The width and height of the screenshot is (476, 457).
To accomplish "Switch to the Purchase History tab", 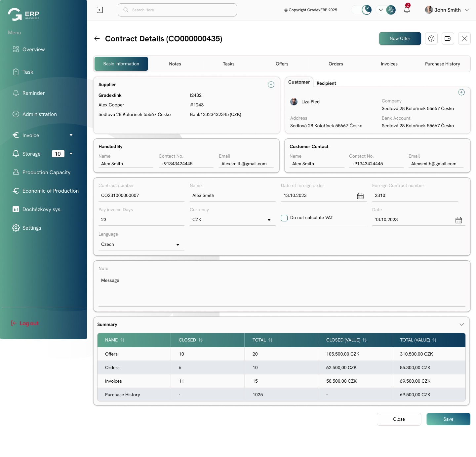I will click(442, 64).
